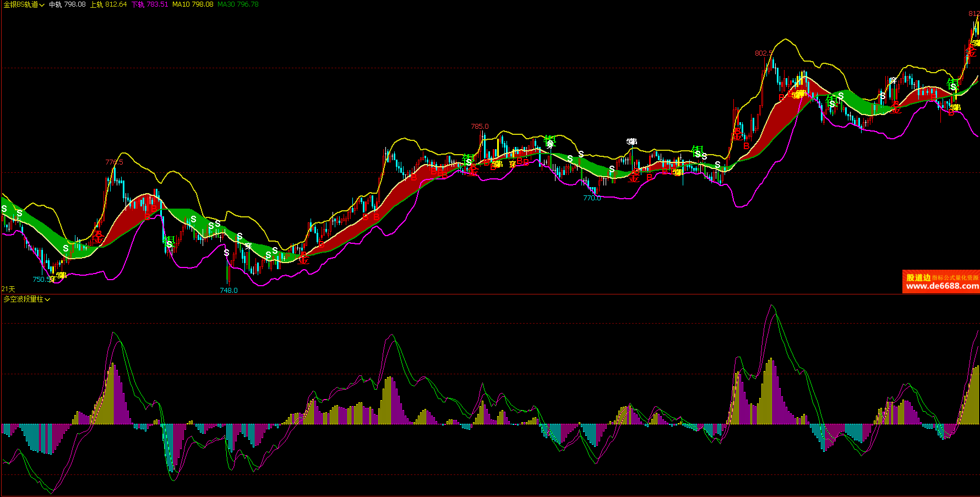The image size is (980, 497).
Task: Expand the 多空波段量柱 indicator dropdown arrow
Action: point(47,299)
